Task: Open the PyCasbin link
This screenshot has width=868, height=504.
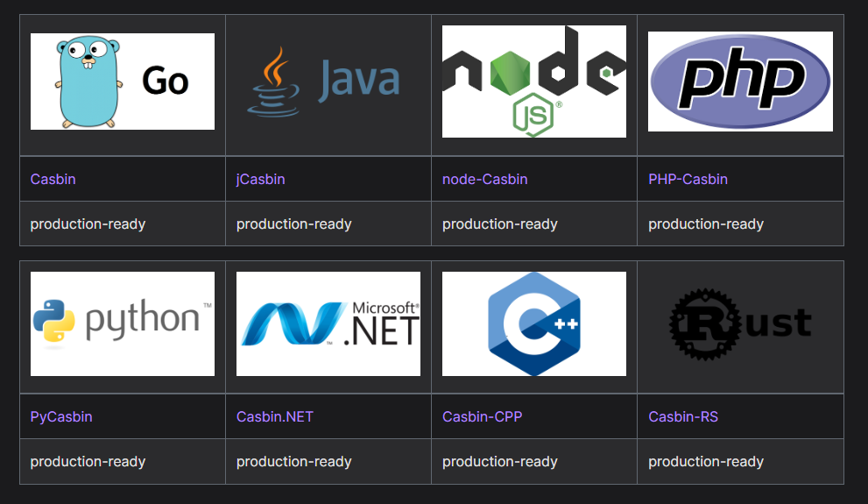Action: coord(61,416)
